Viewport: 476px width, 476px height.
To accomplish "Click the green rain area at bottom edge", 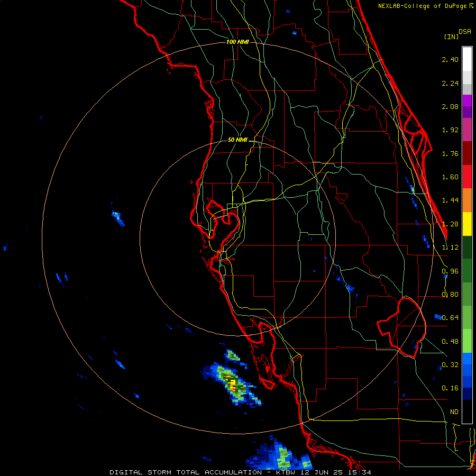I will coord(283,456).
